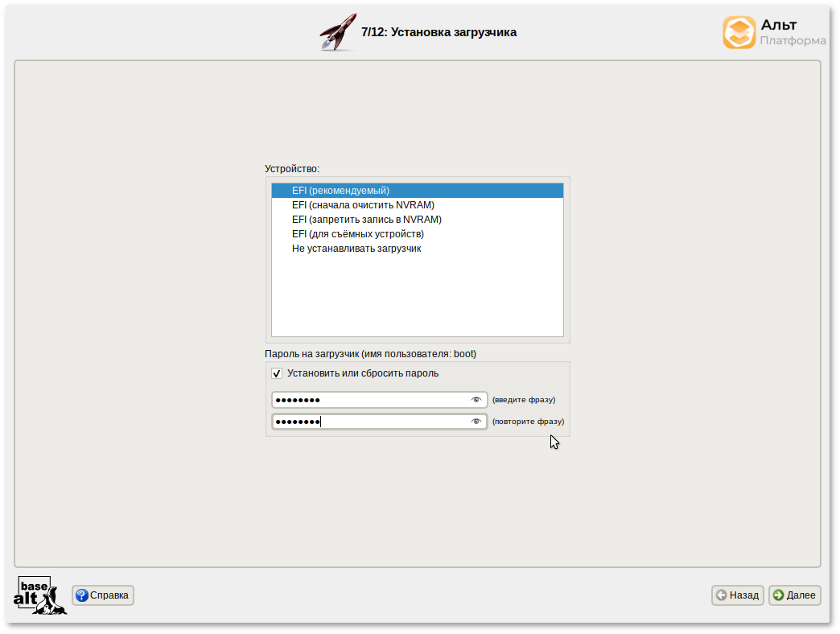The height and width of the screenshot is (634, 840).
Task: Click the '(повторите фразу)' hint text
Action: [528, 422]
